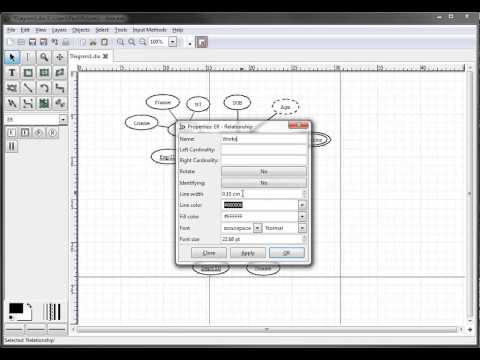The height and width of the screenshot is (360, 480).
Task: Select the Image insert tool
Action: point(44,103)
